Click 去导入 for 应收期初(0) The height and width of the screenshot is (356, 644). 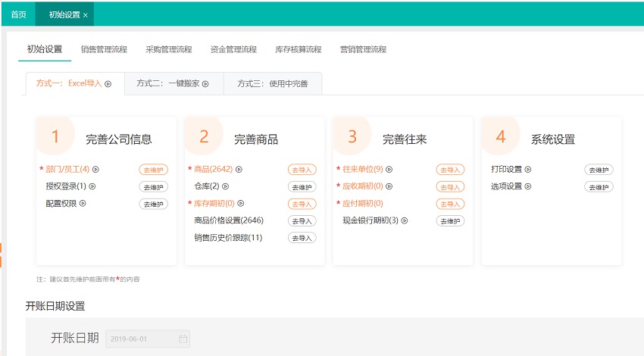tap(450, 187)
